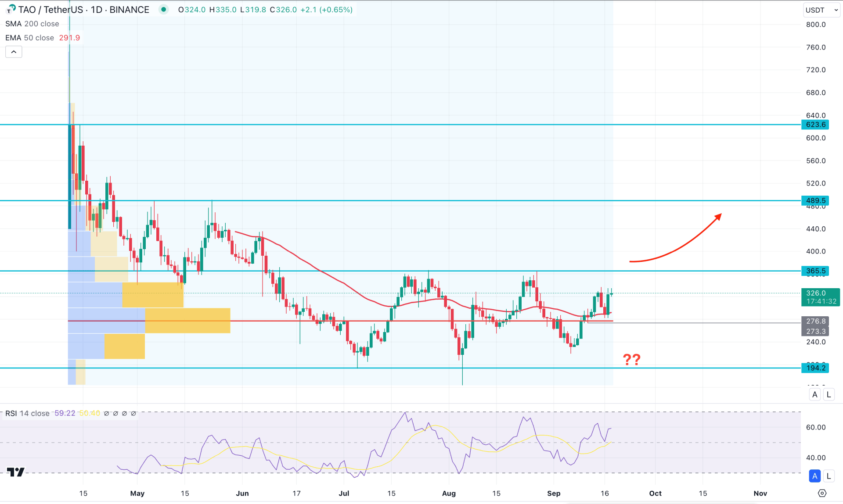The image size is (843, 504).
Task: Select the EMA 50 close legend
Action: pyautogui.click(x=29, y=38)
